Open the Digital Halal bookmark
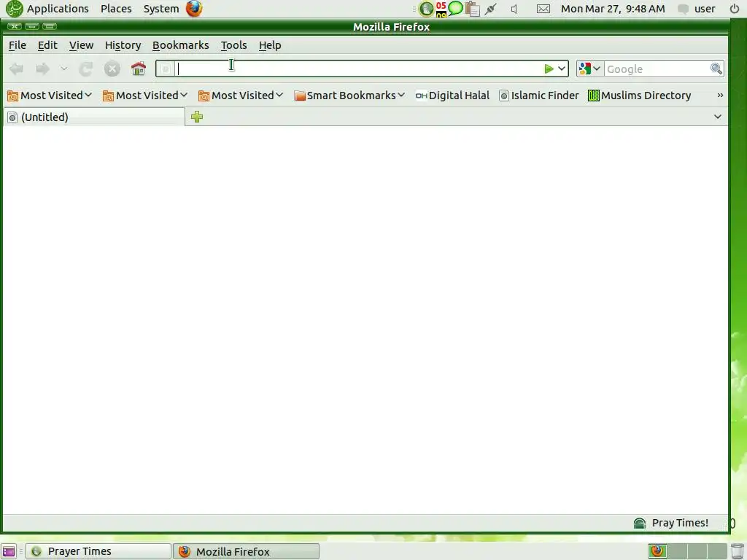747x560 pixels. [452, 96]
